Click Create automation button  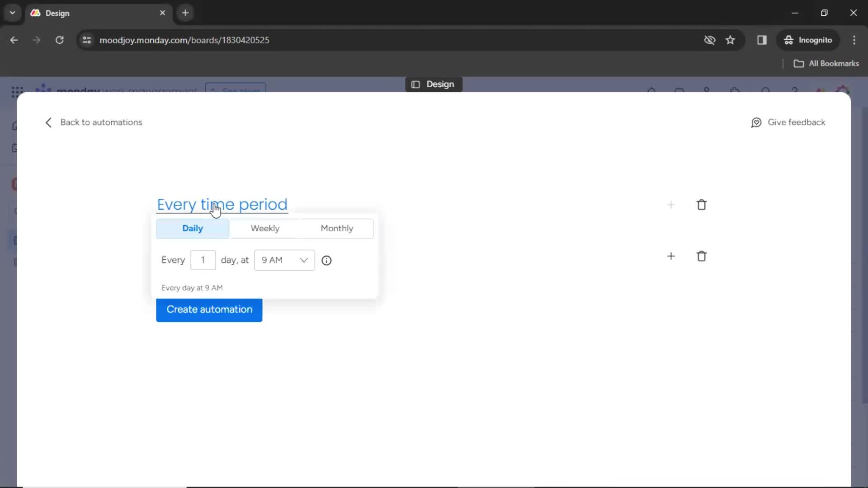pos(209,309)
